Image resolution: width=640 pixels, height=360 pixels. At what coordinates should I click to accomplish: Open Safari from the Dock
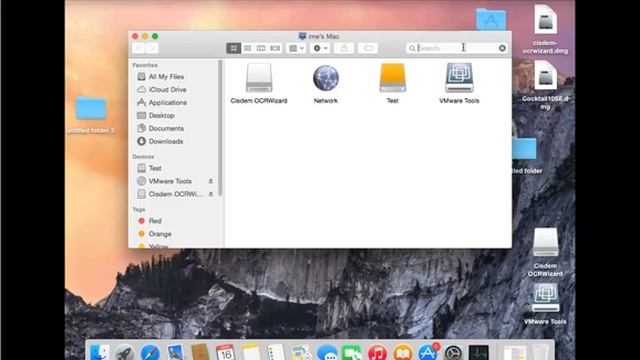150,352
